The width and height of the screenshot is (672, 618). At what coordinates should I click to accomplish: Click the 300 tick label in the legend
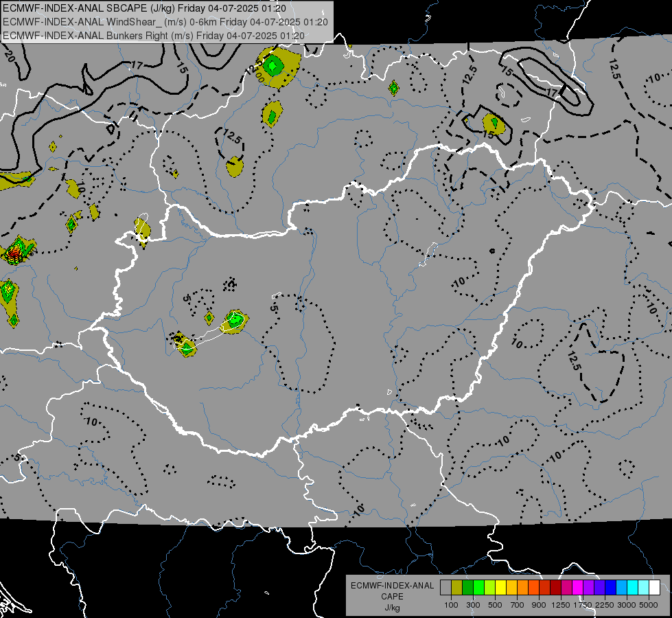coord(473,605)
